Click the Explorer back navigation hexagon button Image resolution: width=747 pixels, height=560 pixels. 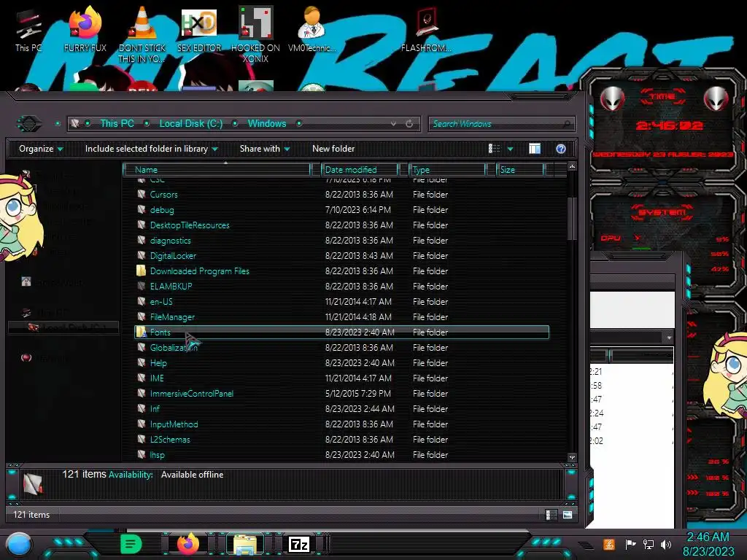click(29, 124)
